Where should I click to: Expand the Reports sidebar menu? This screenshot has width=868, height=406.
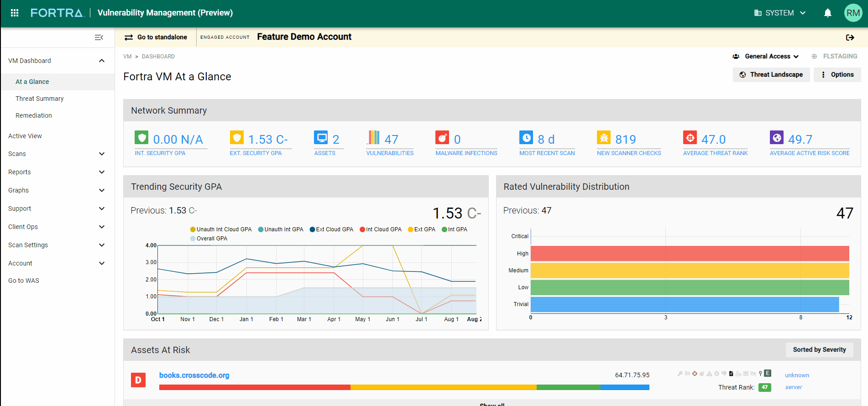pyautogui.click(x=102, y=172)
